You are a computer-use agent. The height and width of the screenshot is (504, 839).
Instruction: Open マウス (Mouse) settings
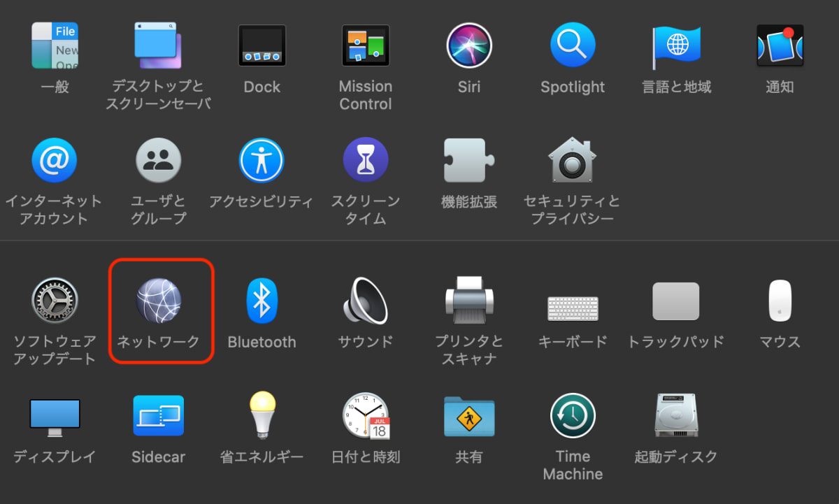click(780, 301)
